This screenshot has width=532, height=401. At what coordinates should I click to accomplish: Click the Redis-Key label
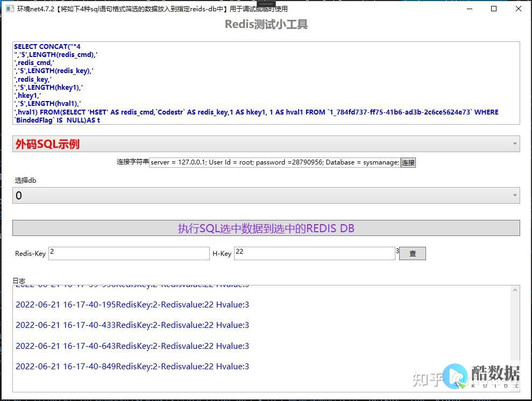coord(30,254)
